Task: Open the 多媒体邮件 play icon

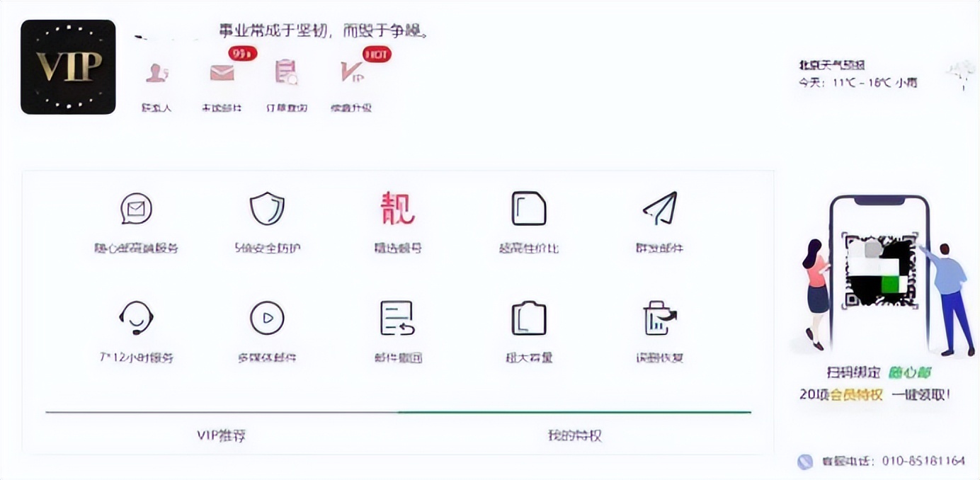Action: tap(267, 318)
